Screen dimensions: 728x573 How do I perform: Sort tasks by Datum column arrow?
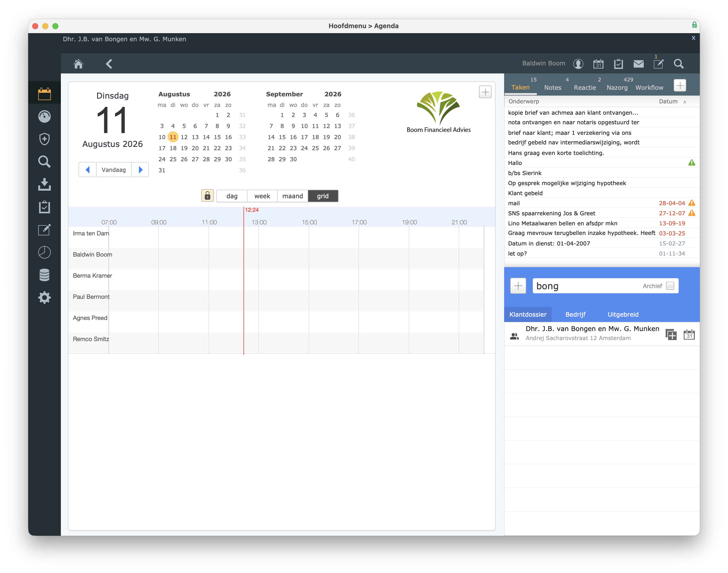(x=685, y=102)
